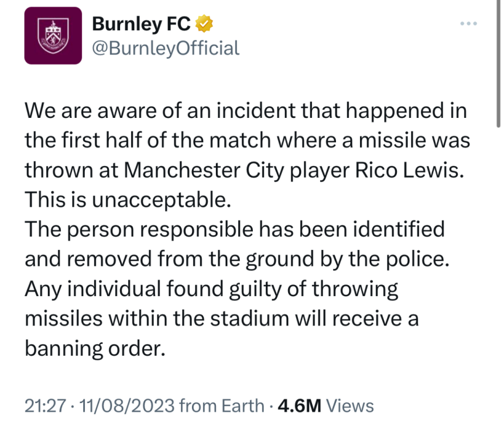Viewport: 504px width, 427px height.
Task: Open the three-dot more options menu
Action: pos(468,24)
